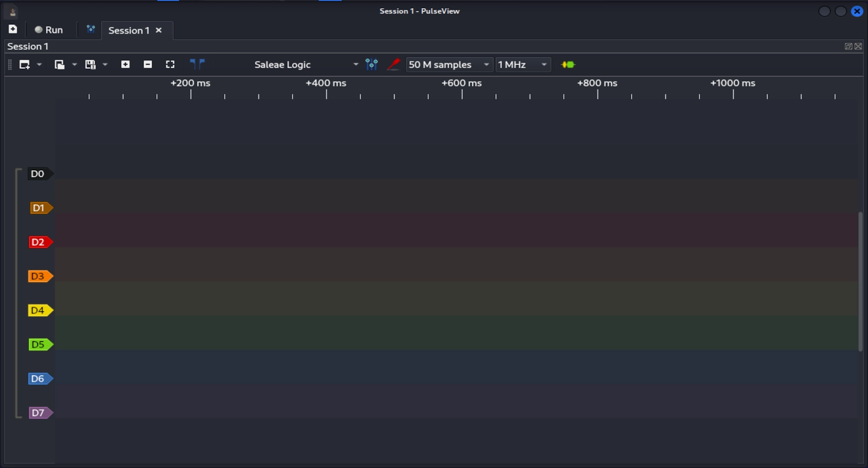Zoom in on the waveform
Screen dimensions: 868x468
(125, 65)
